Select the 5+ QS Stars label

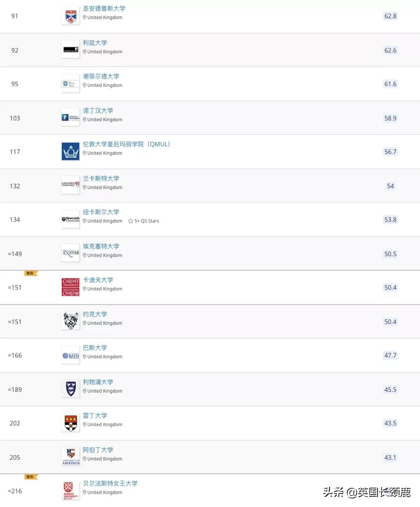[147, 221]
